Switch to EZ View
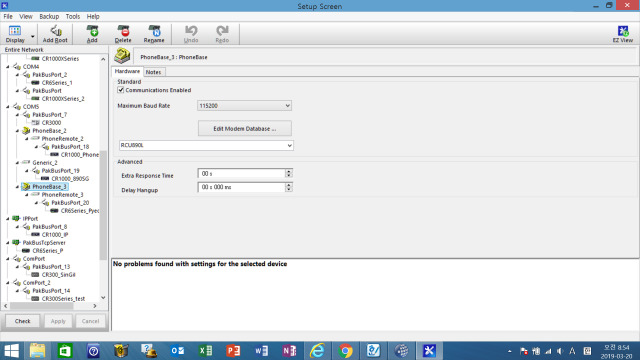Screen dimensions: 640x360 [623, 34]
